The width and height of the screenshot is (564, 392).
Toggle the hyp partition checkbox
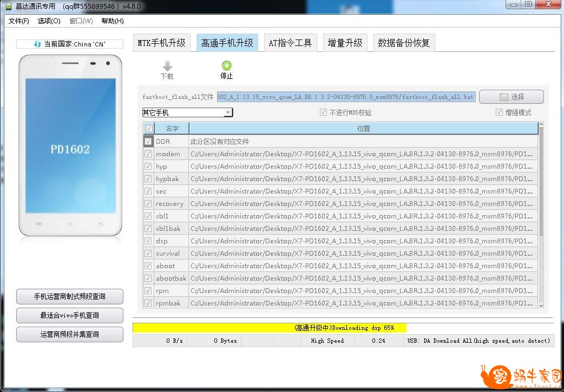(148, 167)
